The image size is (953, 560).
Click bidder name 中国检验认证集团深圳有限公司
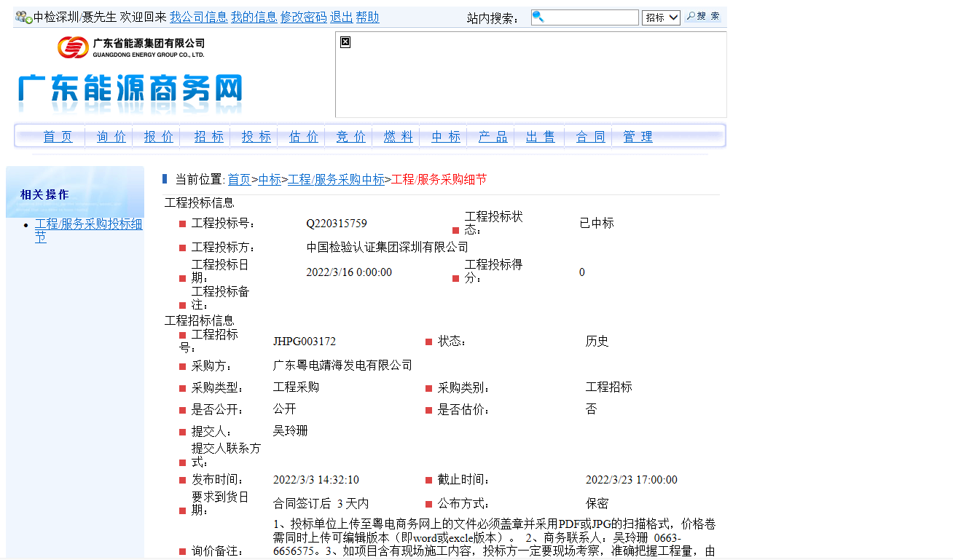(387, 248)
